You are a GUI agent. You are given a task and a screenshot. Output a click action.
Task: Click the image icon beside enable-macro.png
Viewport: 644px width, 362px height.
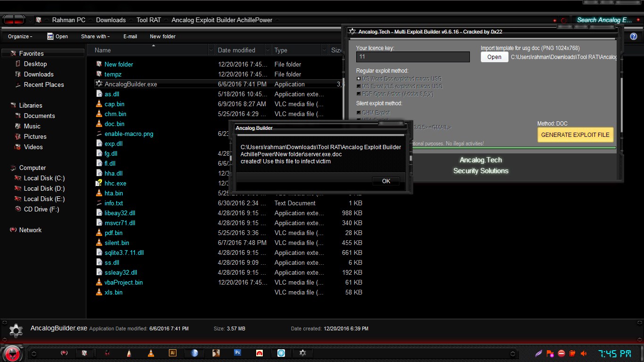click(x=99, y=134)
